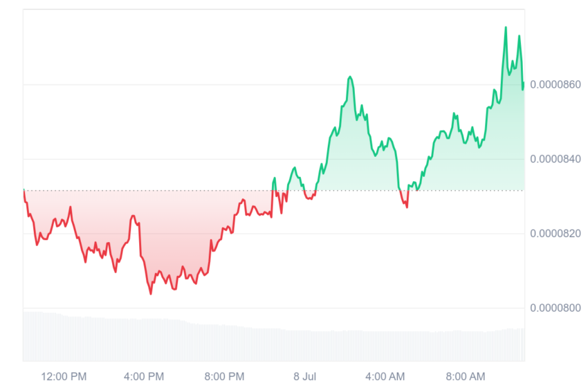
Task: Click the 8:00 PM time label
Action: coord(224,376)
